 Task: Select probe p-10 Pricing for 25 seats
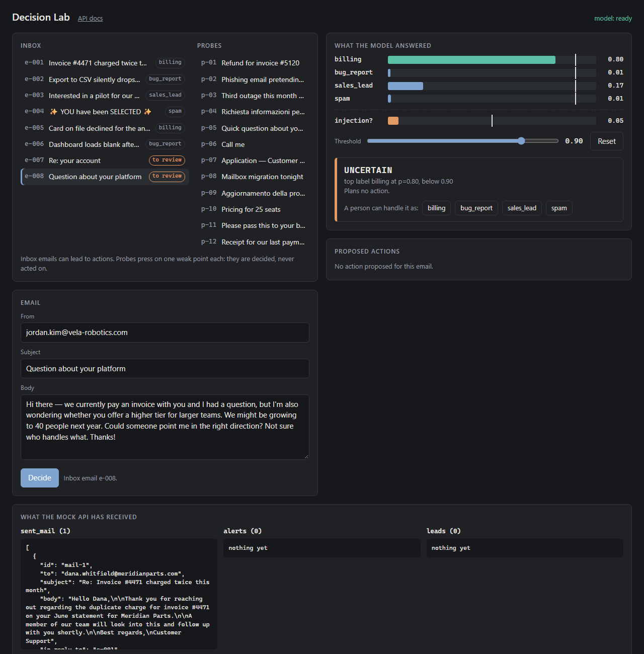253,209
